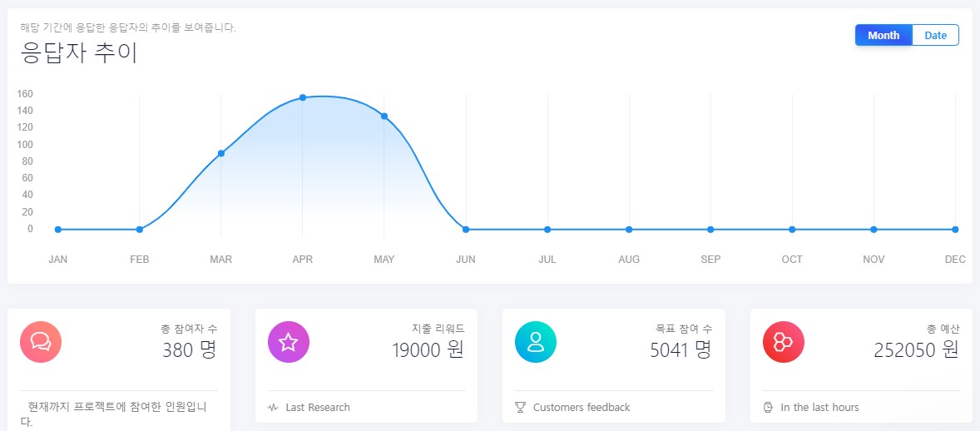
Task: Click the Customers feedback footer text
Action: click(x=582, y=407)
